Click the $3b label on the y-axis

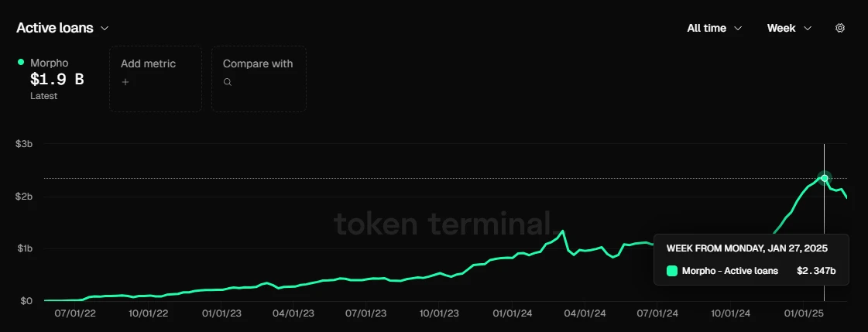click(x=25, y=144)
